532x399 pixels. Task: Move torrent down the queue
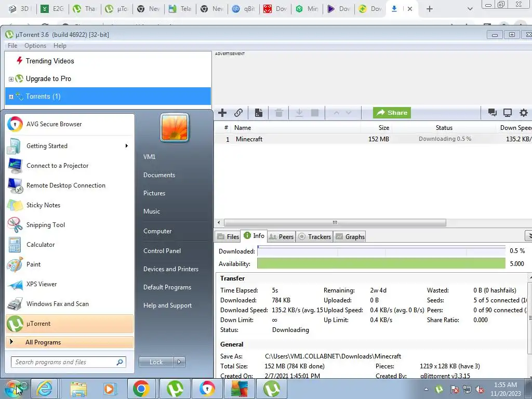(x=349, y=113)
